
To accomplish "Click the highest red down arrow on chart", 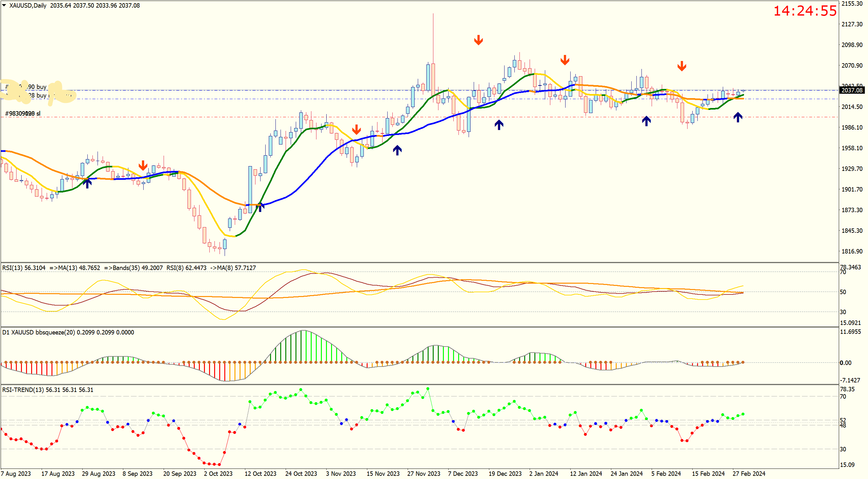I will click(x=478, y=40).
